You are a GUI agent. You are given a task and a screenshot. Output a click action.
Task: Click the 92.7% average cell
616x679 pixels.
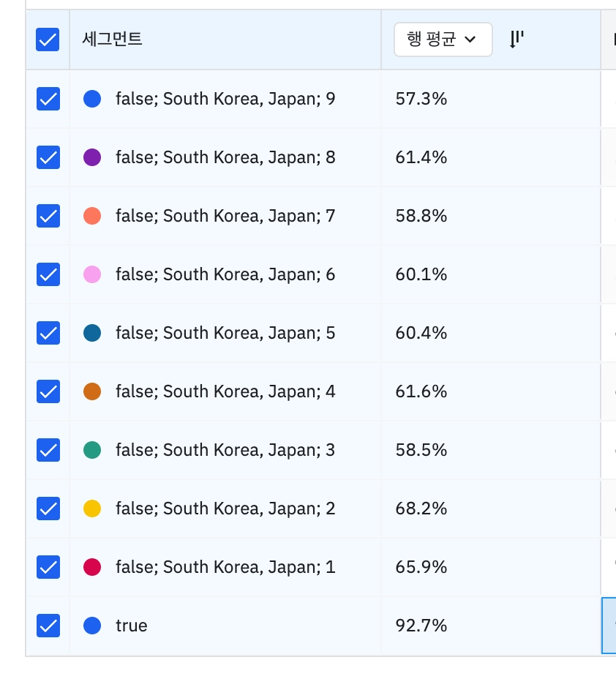coord(491,626)
